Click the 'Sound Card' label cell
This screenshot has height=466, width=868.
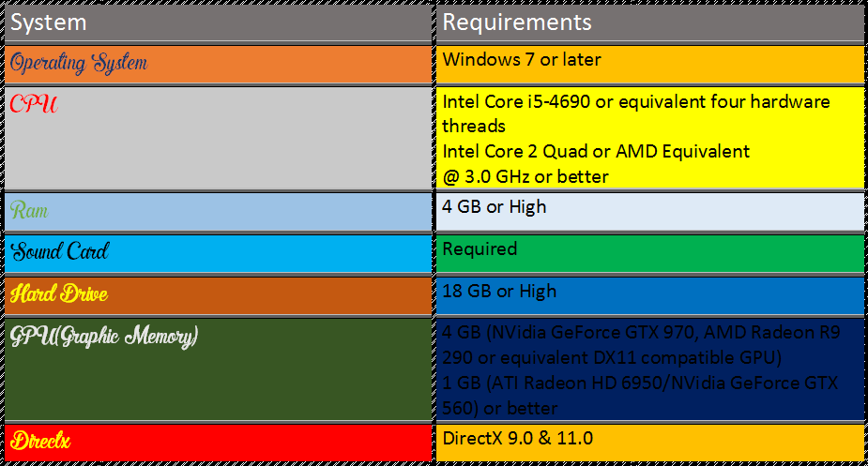pos(218,253)
